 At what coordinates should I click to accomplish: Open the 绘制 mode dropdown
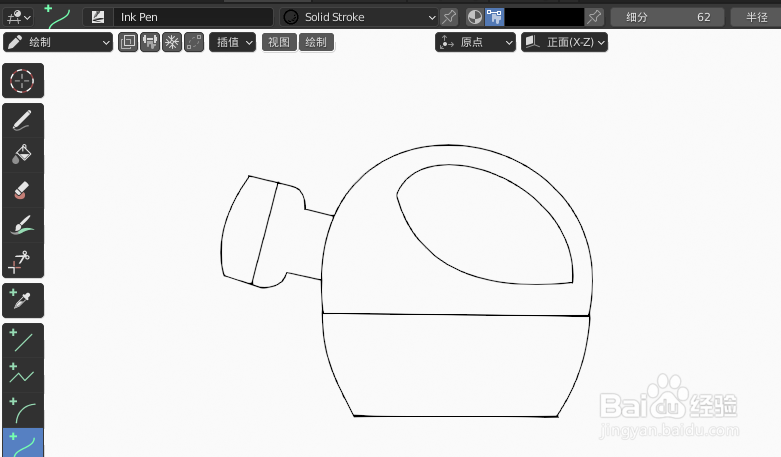tap(58, 42)
